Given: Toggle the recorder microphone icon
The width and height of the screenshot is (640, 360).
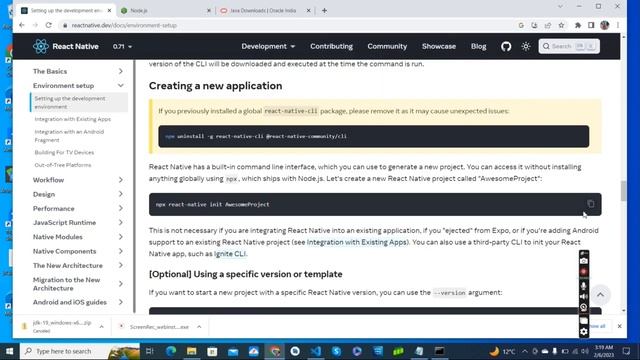Looking at the screenshot, I should [584, 286].
